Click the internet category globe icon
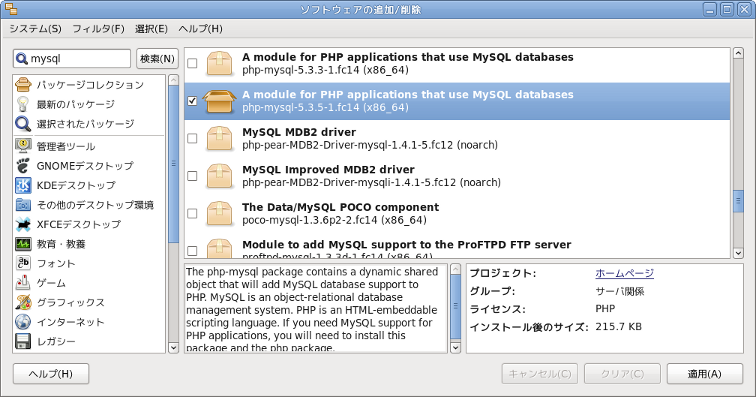Image resolution: width=756 pixels, height=397 pixels. tap(23, 322)
